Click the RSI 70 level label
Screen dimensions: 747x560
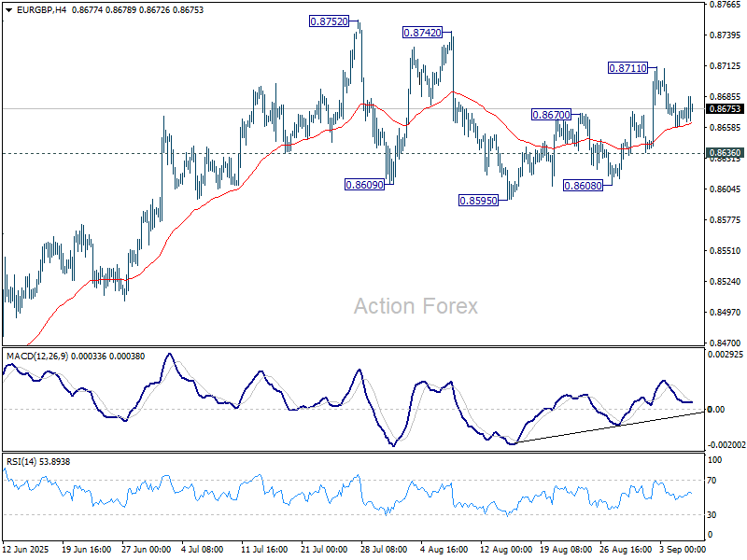pyautogui.click(x=712, y=481)
